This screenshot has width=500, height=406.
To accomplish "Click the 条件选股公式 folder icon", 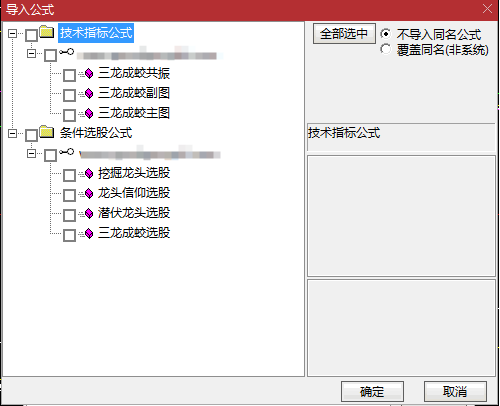I will tap(47, 132).
